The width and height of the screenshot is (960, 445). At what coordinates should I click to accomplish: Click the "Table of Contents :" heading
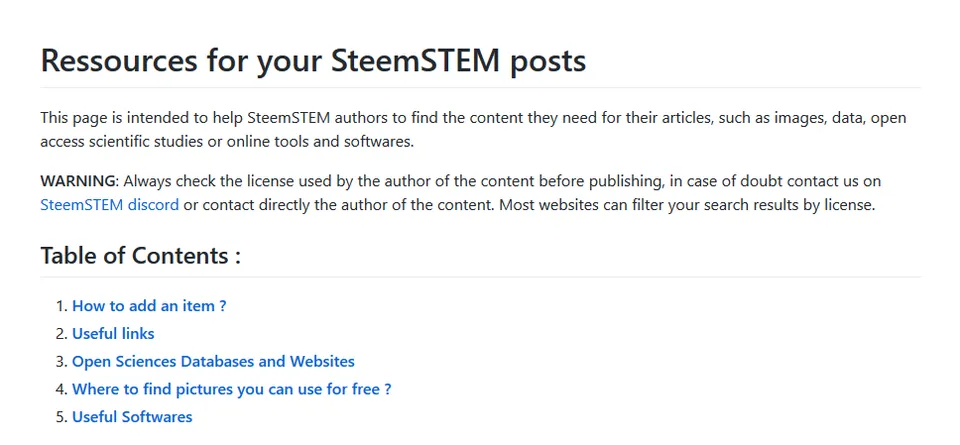click(141, 255)
